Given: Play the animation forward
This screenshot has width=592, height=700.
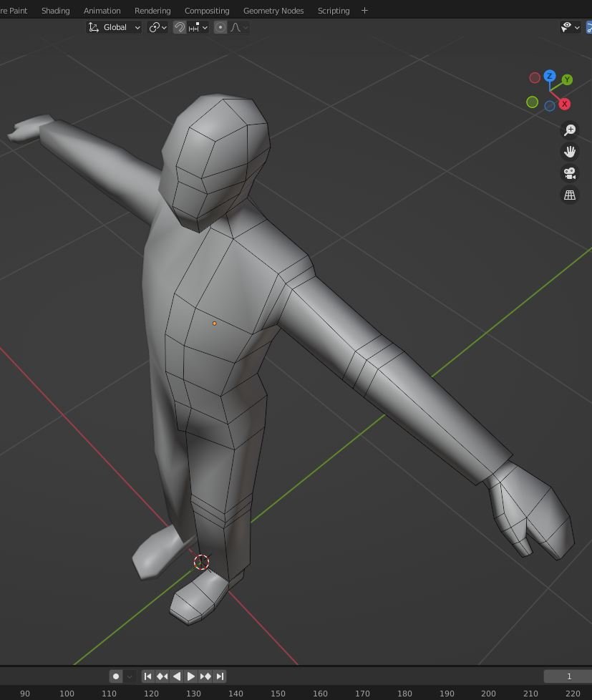Looking at the screenshot, I should [190, 676].
